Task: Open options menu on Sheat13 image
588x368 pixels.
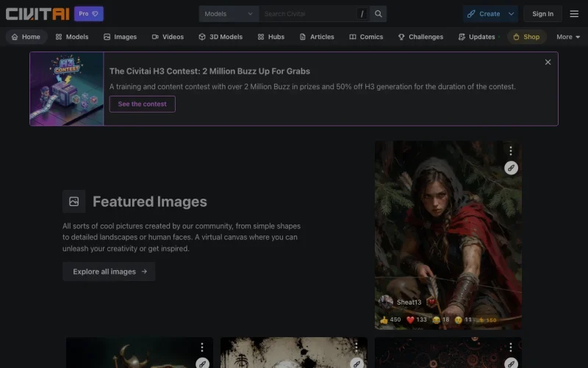Action: point(510,151)
